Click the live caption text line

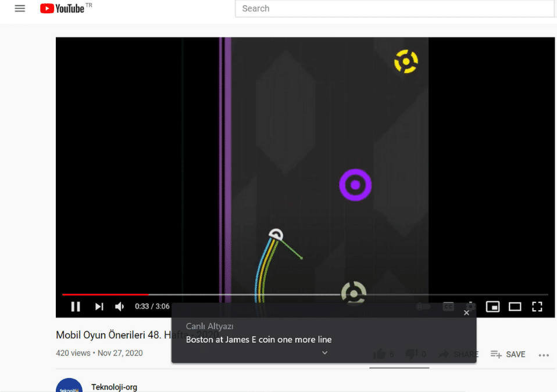click(x=259, y=340)
